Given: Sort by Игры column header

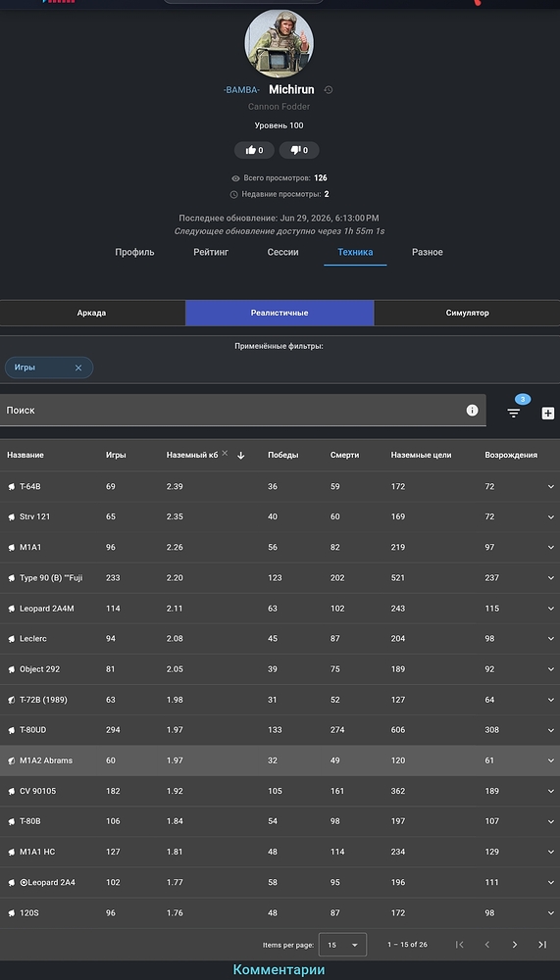Looking at the screenshot, I should pyautogui.click(x=116, y=455).
